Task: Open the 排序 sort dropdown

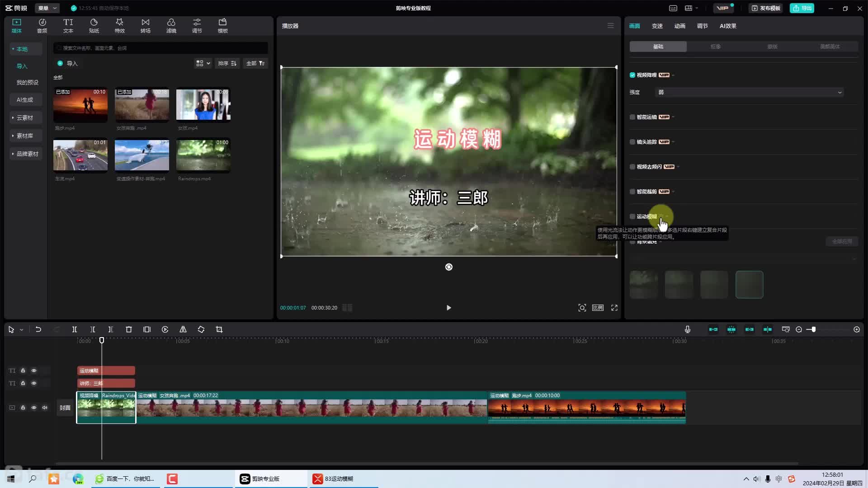Action: point(227,63)
